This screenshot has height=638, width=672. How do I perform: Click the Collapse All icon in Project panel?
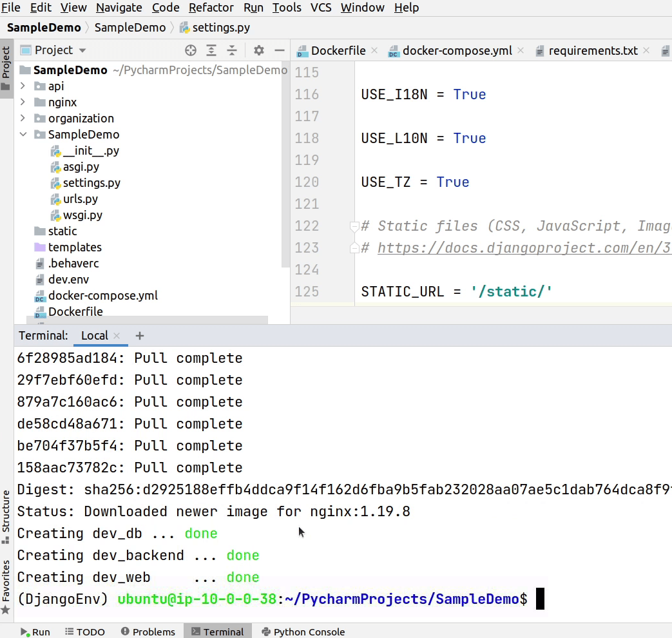(x=232, y=50)
